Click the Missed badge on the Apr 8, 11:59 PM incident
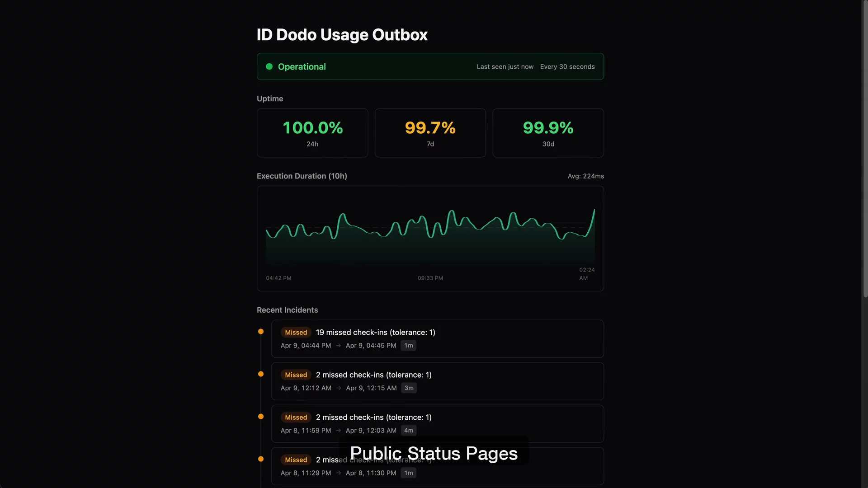868x488 pixels. point(296,418)
